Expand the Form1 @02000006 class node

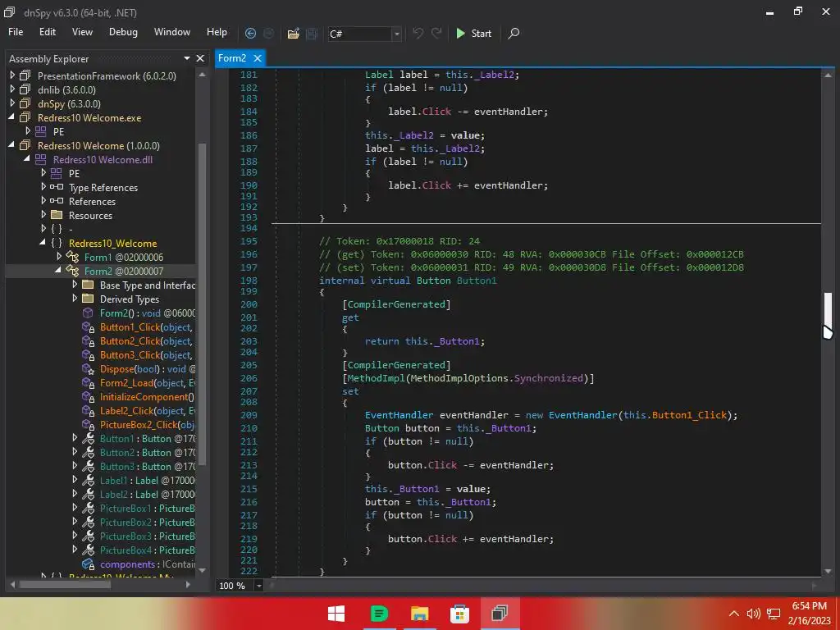59,257
